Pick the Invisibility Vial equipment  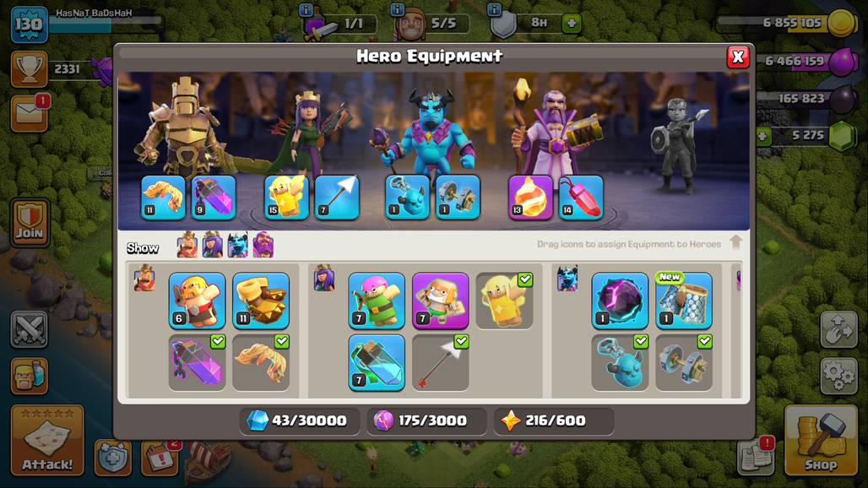377,362
